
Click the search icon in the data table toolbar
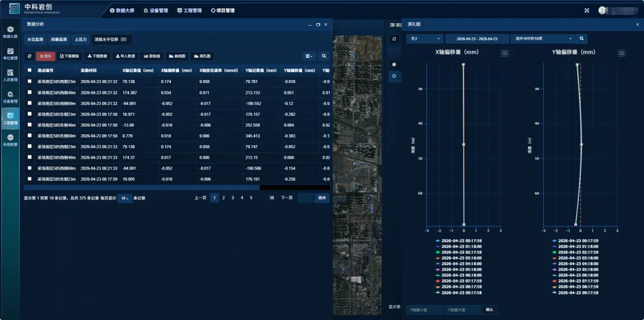click(x=324, y=56)
